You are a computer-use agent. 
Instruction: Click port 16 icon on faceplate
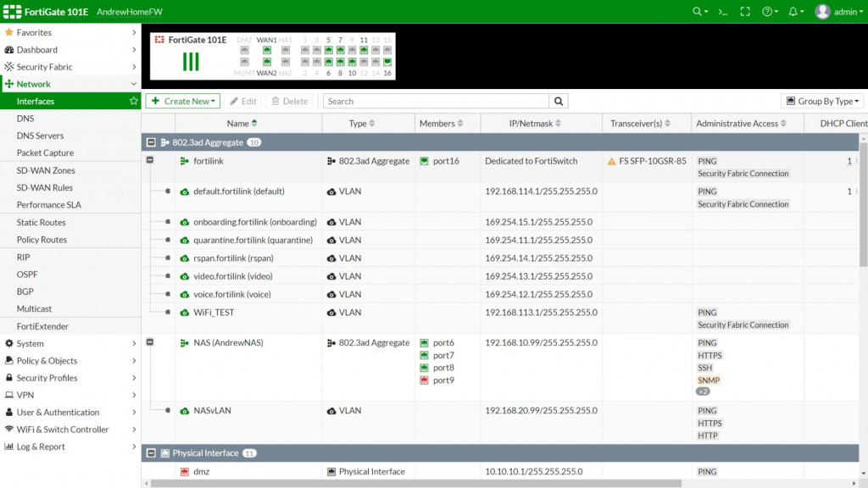(387, 62)
